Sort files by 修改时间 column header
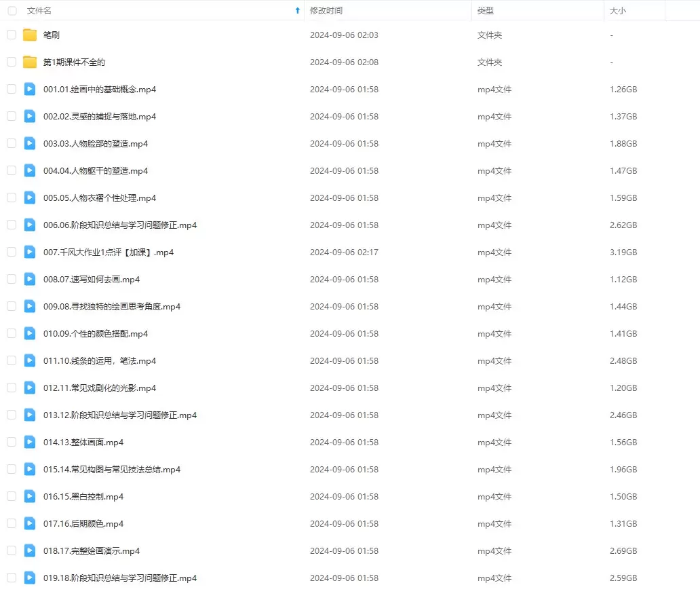700x600 pixels. (326, 11)
